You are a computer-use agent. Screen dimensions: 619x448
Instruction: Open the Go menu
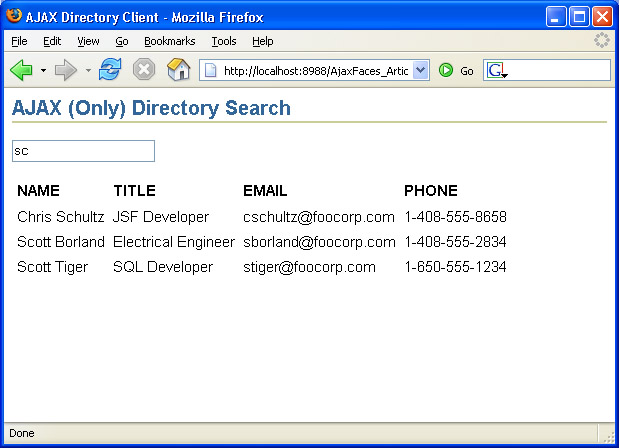pos(122,41)
